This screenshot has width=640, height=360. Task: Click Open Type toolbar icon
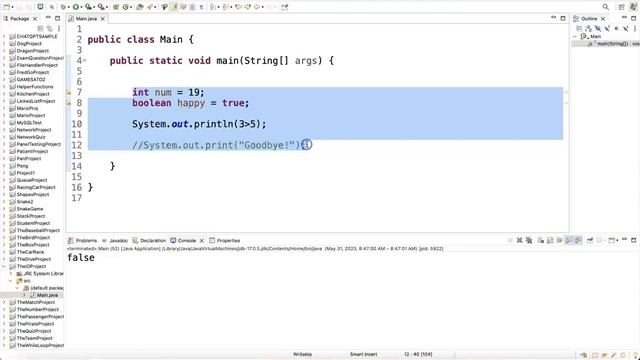[x=140, y=7]
